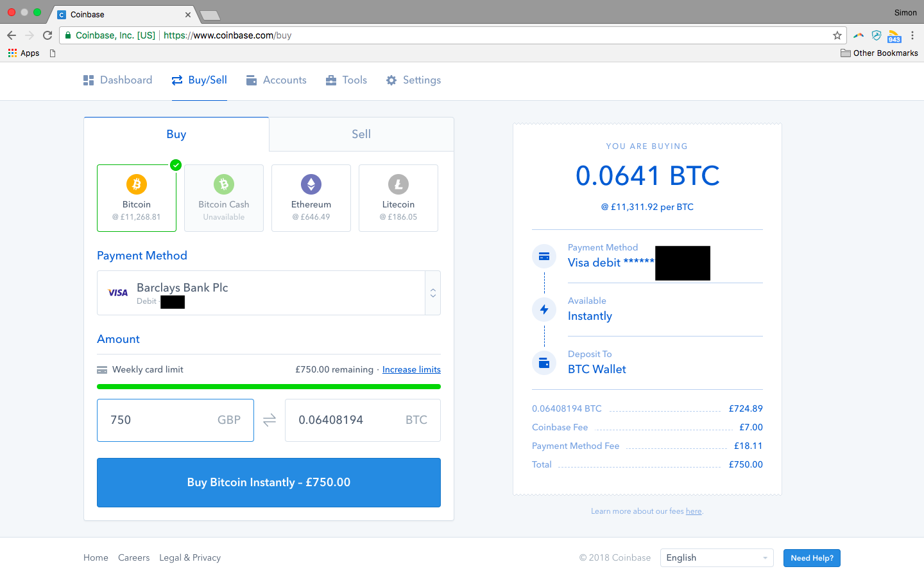Click the lightning bolt Available icon
This screenshot has width=924, height=578.
coord(544,310)
